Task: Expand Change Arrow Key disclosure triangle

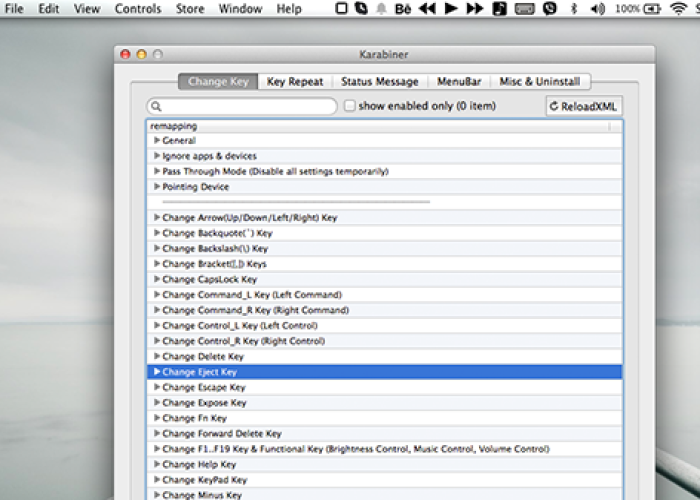Action: [x=157, y=217]
